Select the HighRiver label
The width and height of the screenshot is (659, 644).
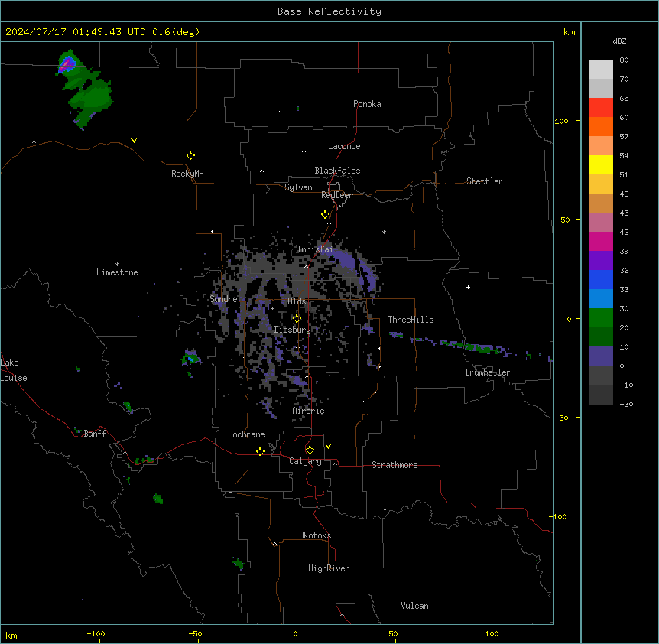coord(329,568)
